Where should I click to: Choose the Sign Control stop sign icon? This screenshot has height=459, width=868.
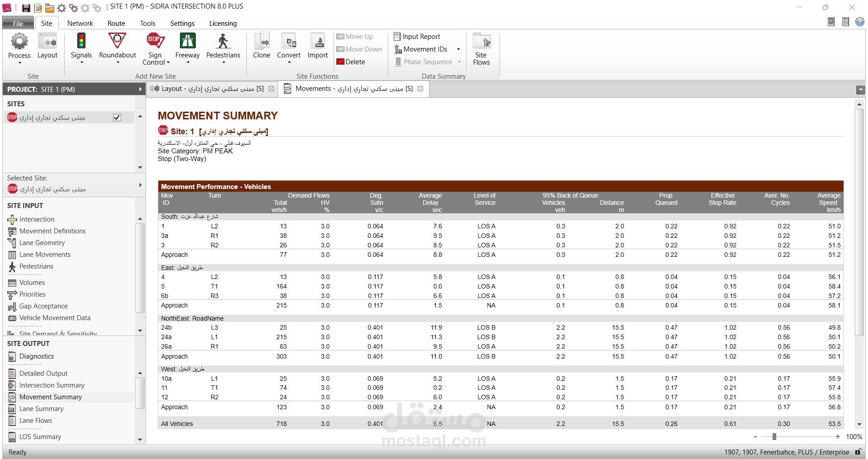155,41
